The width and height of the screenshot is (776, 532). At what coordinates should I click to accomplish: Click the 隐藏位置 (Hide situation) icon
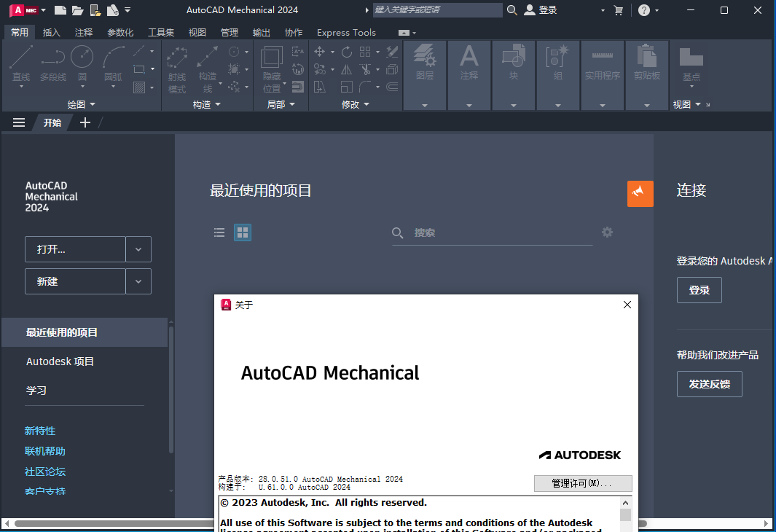(x=272, y=69)
